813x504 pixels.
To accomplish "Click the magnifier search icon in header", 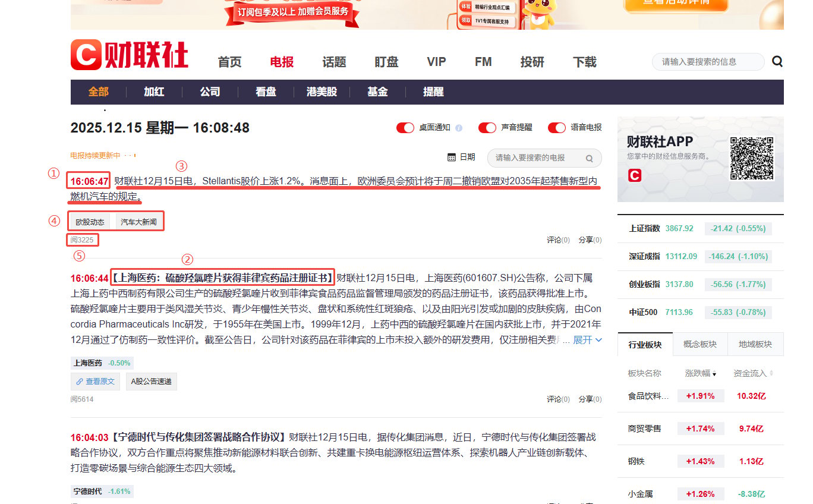I will click(777, 61).
